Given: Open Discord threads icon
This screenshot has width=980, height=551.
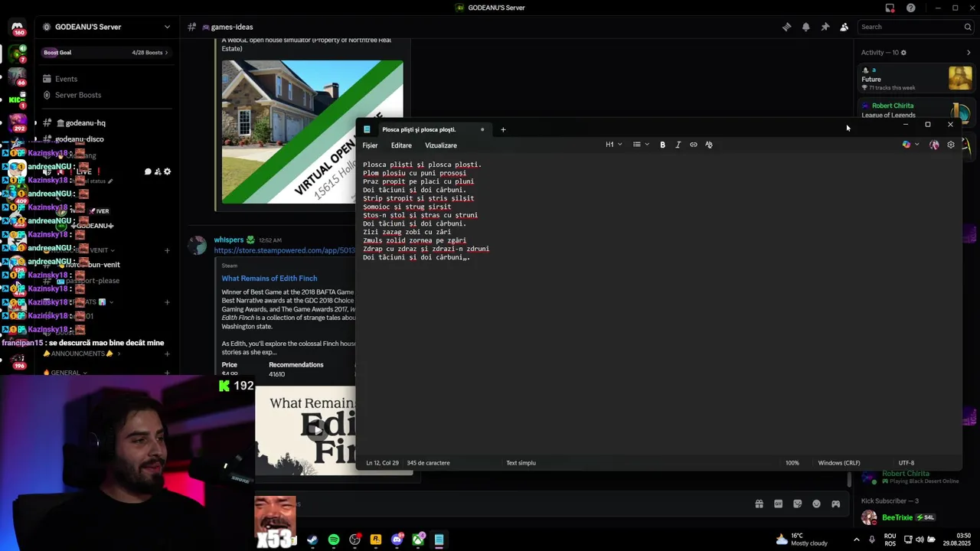Looking at the screenshot, I should pos(786,27).
